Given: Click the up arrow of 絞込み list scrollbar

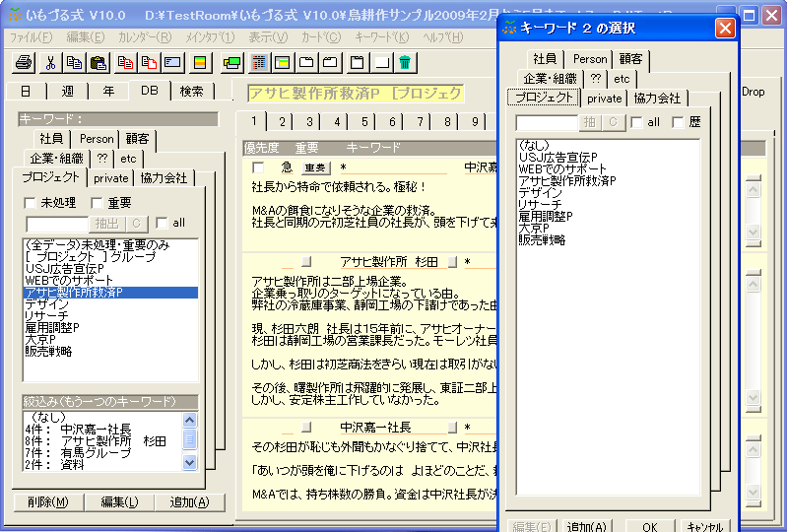Looking at the screenshot, I should pos(190,420).
